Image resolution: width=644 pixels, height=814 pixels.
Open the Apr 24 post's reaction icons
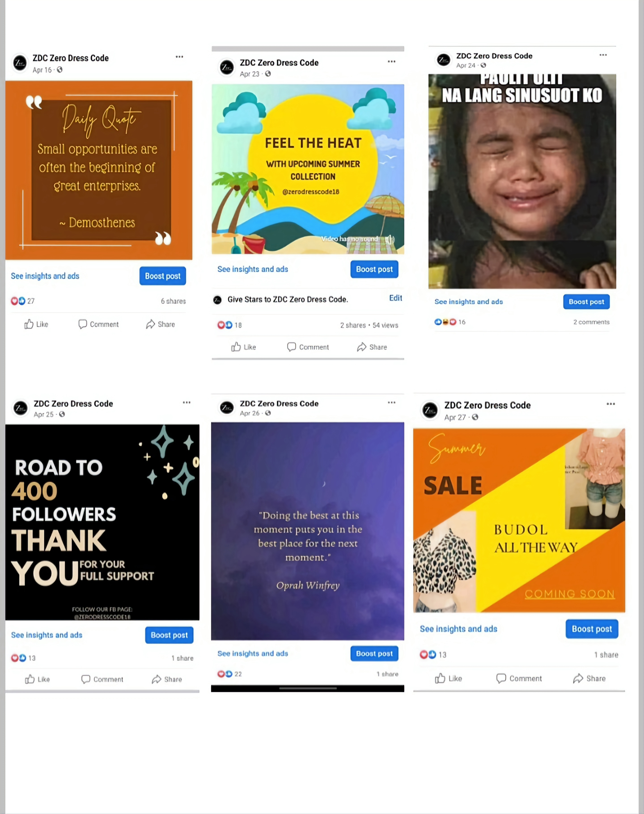point(445,322)
